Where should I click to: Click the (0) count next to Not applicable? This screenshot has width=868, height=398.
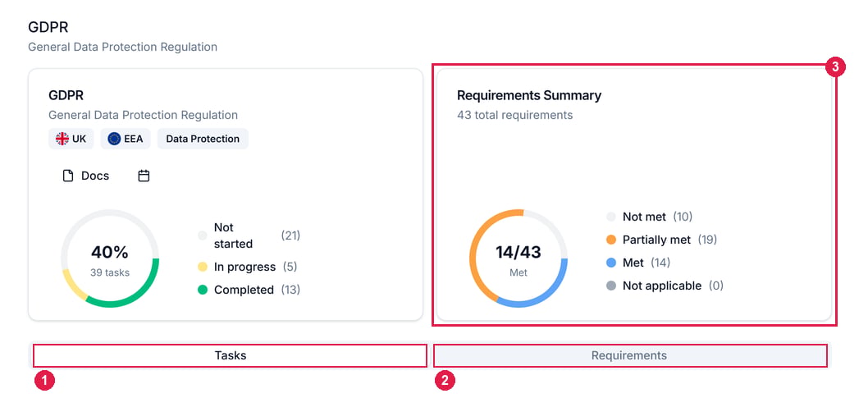click(x=715, y=286)
